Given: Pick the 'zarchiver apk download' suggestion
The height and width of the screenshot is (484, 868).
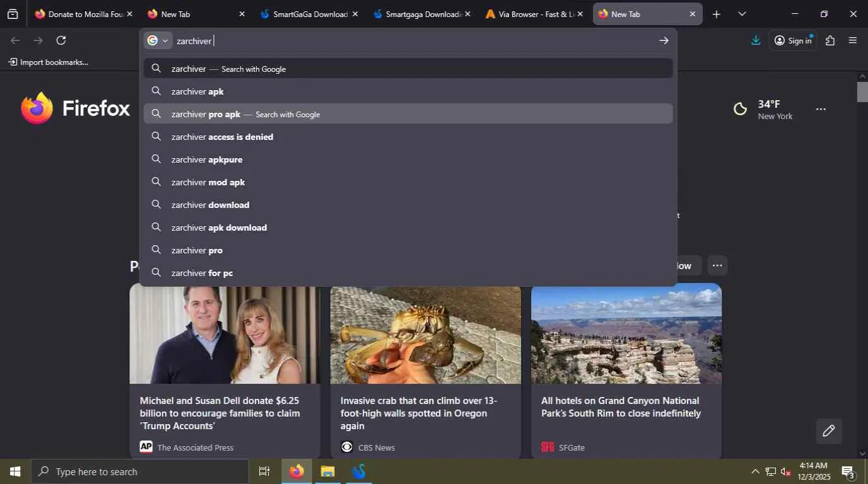Looking at the screenshot, I should pos(408,228).
